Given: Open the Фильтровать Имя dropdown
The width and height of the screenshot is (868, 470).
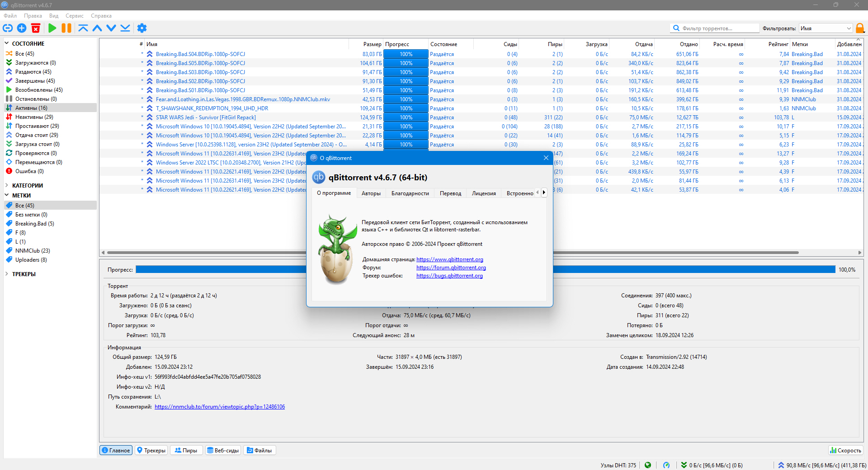Looking at the screenshot, I should 826,28.
